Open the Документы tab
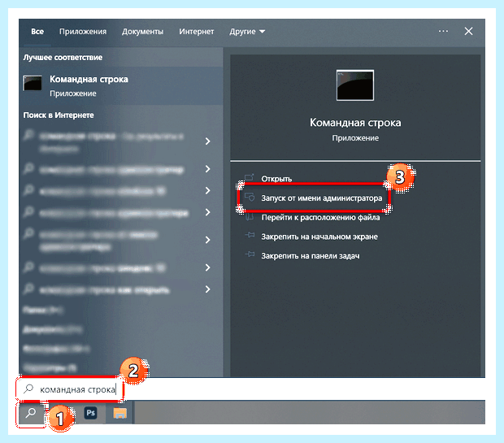The image size is (504, 443). 142,32
